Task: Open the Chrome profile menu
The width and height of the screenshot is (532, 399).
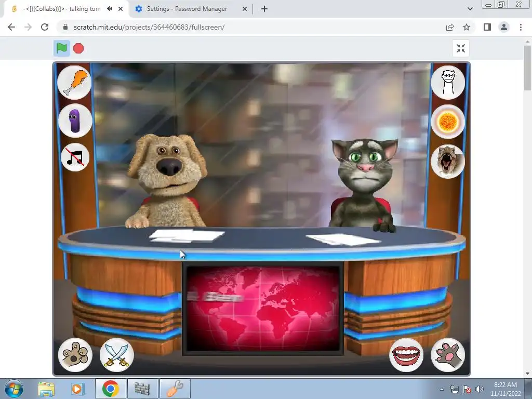Action: (504, 27)
